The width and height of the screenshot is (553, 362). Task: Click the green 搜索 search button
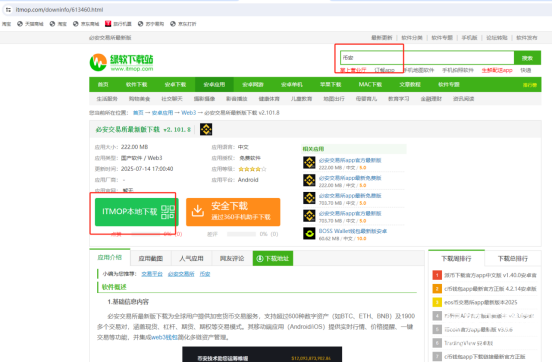pos(527,58)
